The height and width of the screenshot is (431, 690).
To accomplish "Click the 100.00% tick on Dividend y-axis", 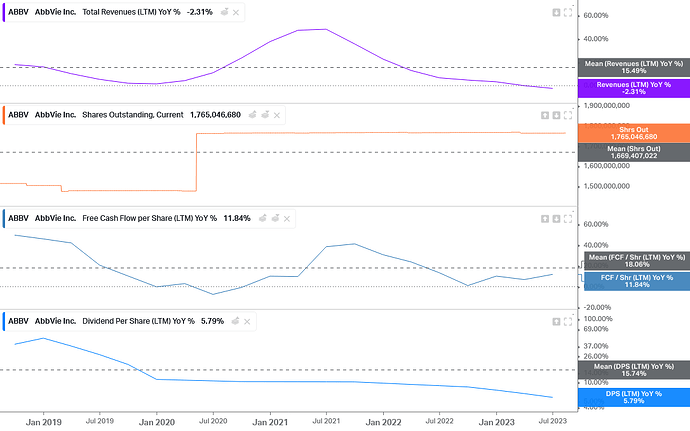I will (x=598, y=319).
